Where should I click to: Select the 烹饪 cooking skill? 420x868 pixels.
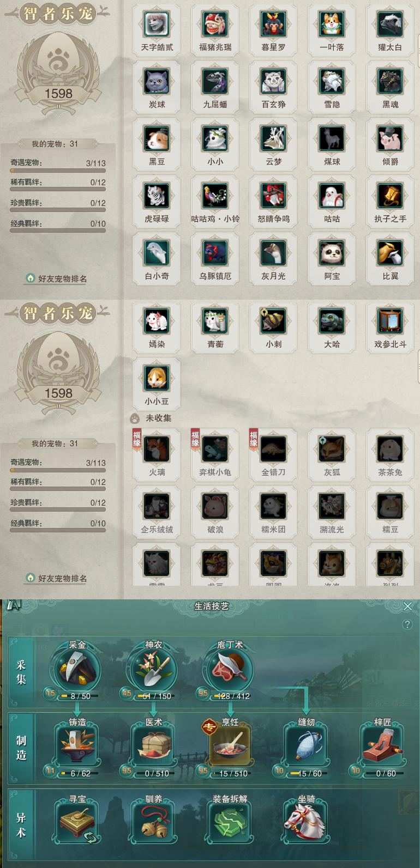pyautogui.click(x=230, y=747)
